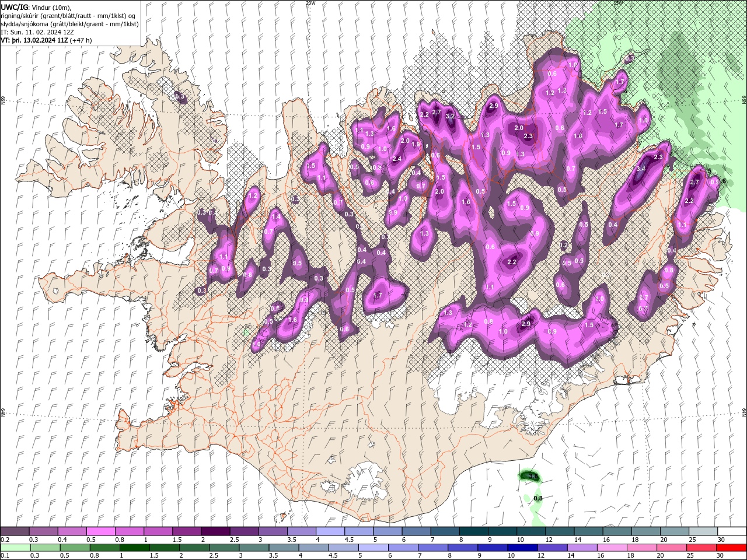Click the '3.2' snowfall value in the north
747x560 pixels.
point(450,116)
